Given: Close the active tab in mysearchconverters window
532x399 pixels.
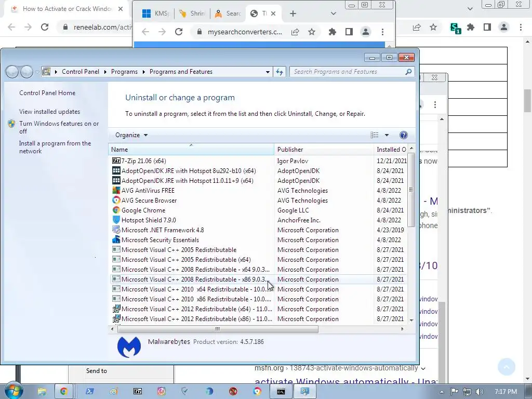Looking at the screenshot, I should point(273,14).
